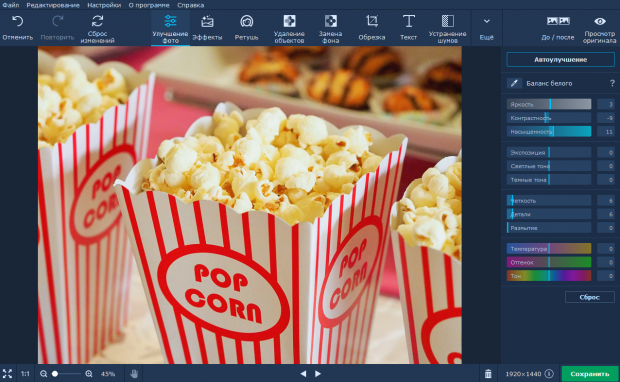Viewport: 620px width, 382px height.
Task: Click the Автоулучшение button
Action: [560, 60]
